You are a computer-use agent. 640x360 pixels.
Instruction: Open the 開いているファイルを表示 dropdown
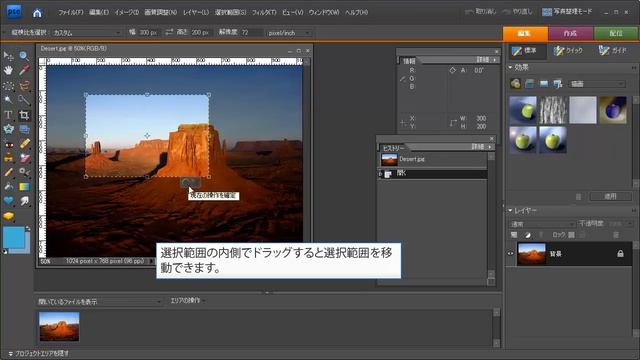point(99,302)
